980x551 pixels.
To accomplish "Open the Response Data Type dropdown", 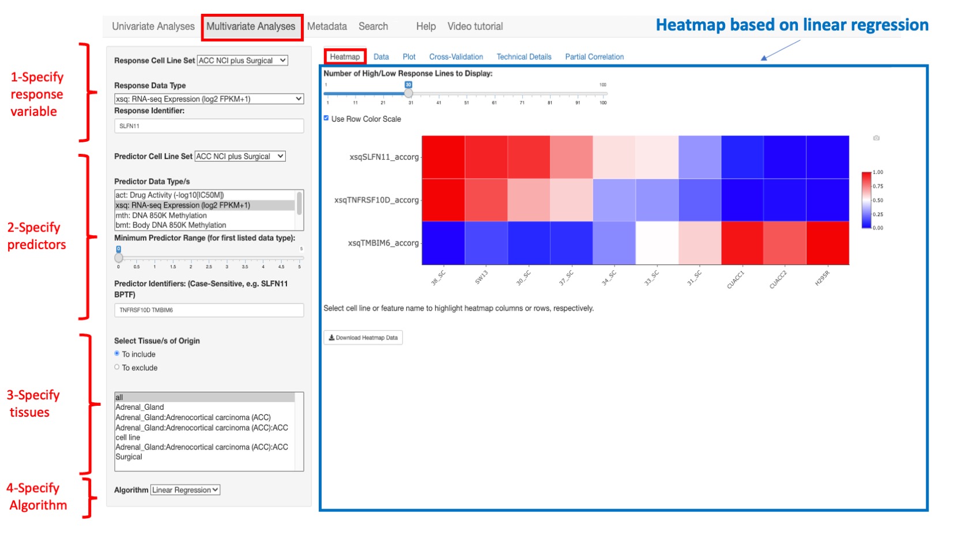I will tap(209, 99).
